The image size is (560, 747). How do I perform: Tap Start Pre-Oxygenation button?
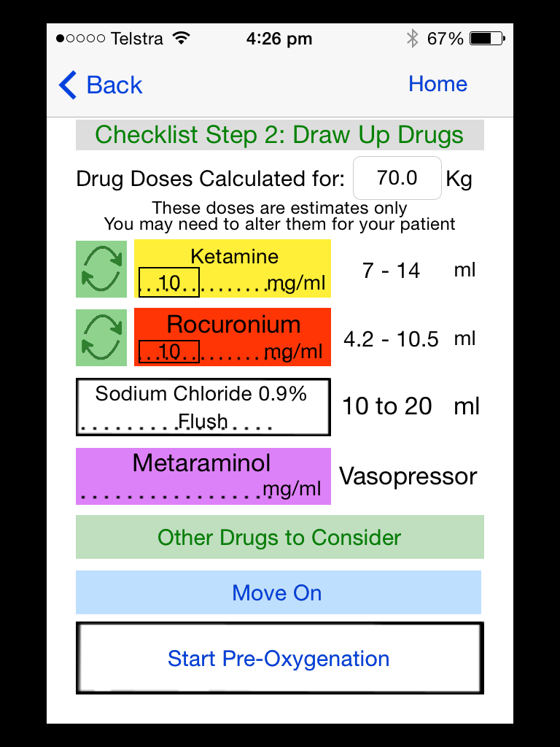(x=280, y=658)
